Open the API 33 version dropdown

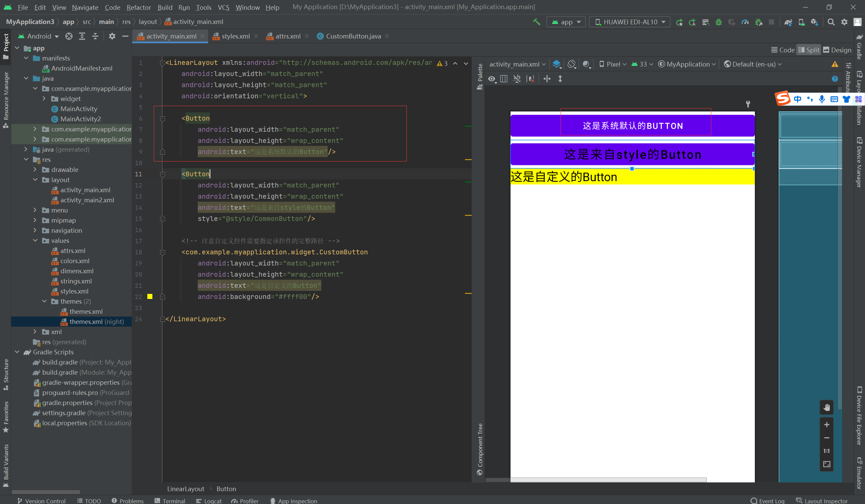(x=642, y=64)
